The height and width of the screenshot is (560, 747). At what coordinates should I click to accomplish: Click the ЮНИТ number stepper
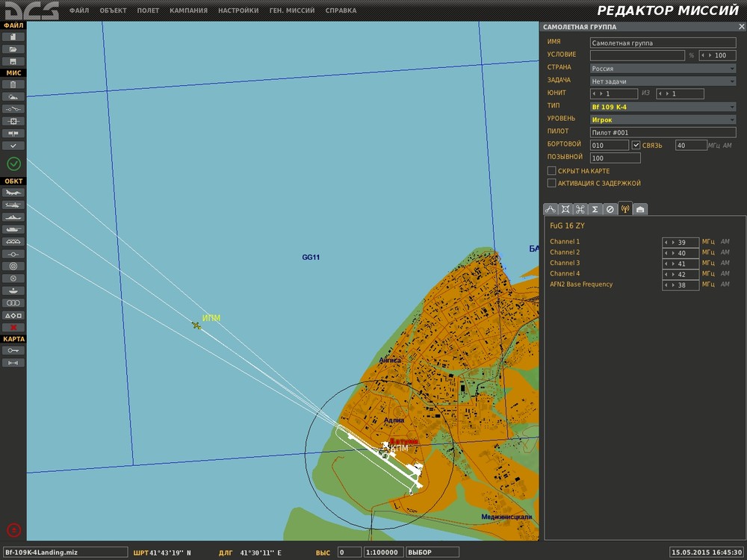pyautogui.click(x=613, y=94)
